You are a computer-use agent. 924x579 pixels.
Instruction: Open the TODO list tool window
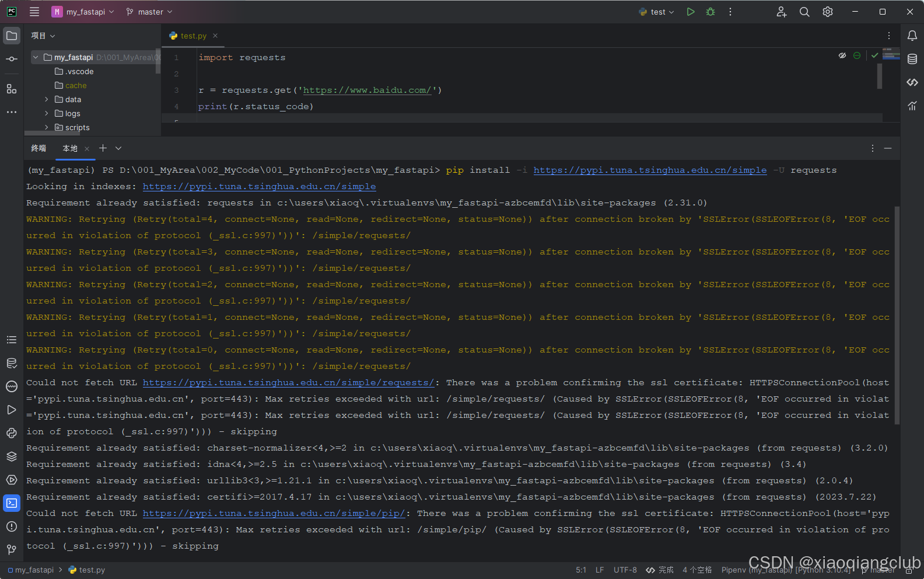12,340
